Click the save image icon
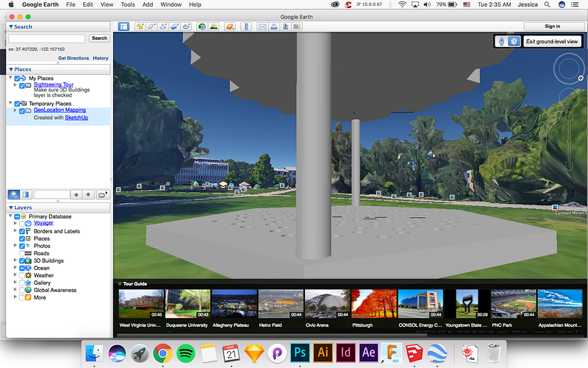 coord(285,26)
